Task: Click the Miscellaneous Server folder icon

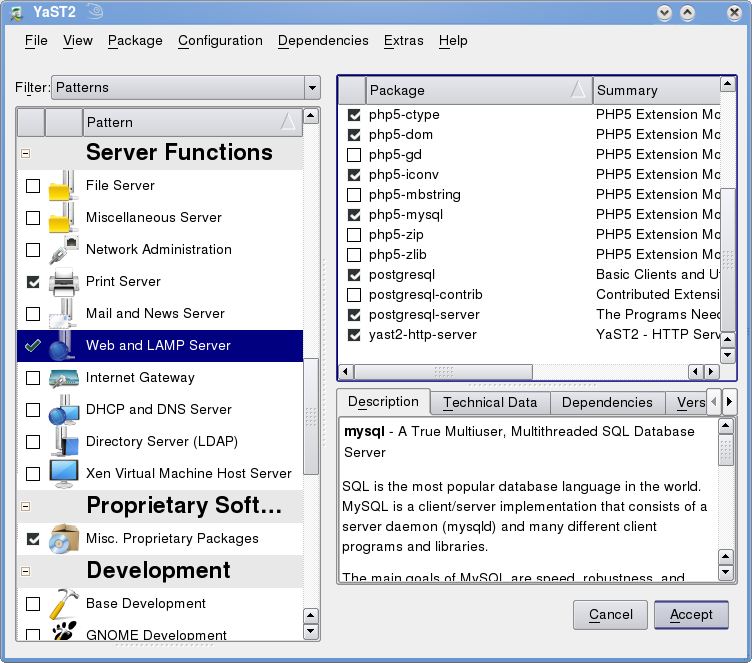Action: [x=63, y=218]
